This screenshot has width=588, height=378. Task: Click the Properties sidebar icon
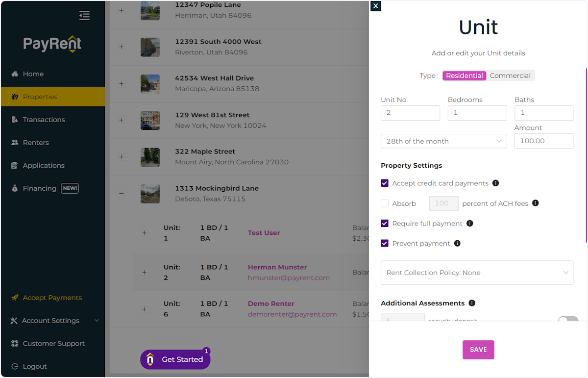click(15, 97)
